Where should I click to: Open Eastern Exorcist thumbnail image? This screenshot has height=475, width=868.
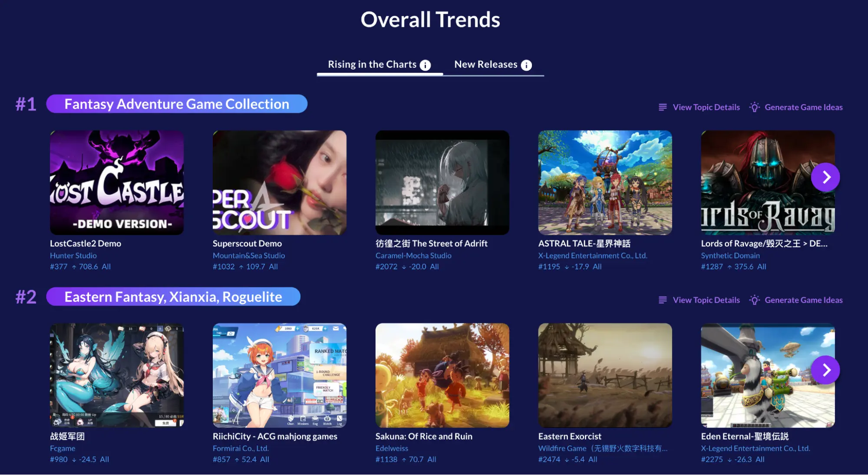pos(605,375)
